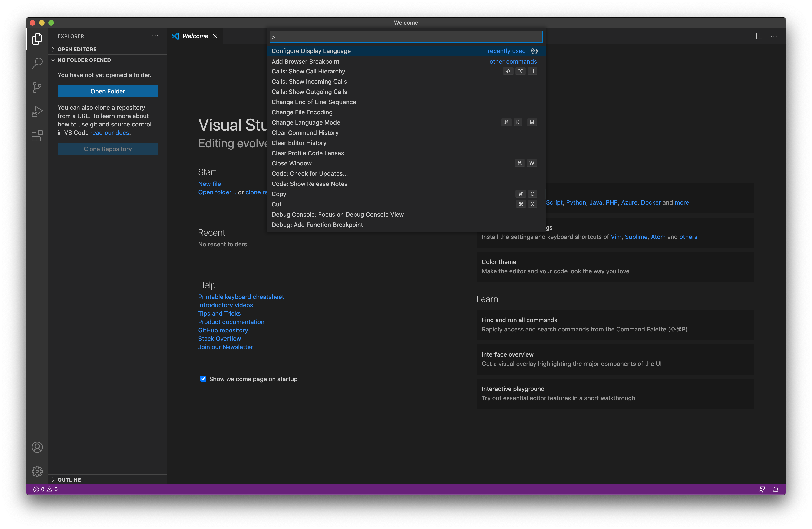The width and height of the screenshot is (812, 529).
Task: Click the error and warning status bar icon
Action: (x=46, y=489)
